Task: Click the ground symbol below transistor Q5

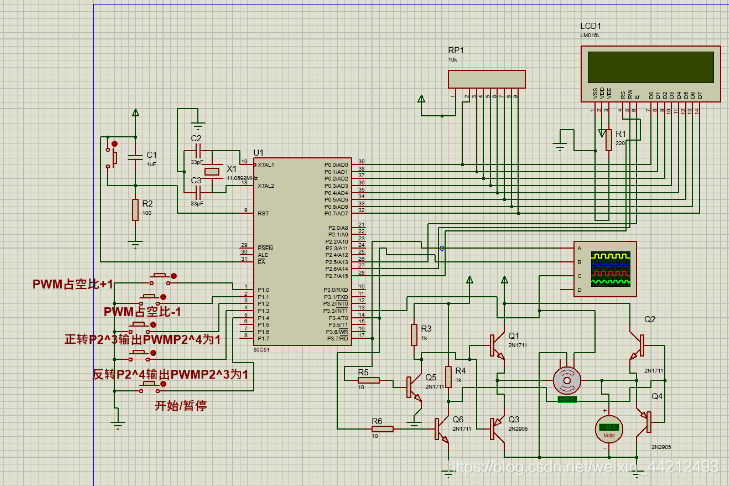Action: tap(414, 424)
